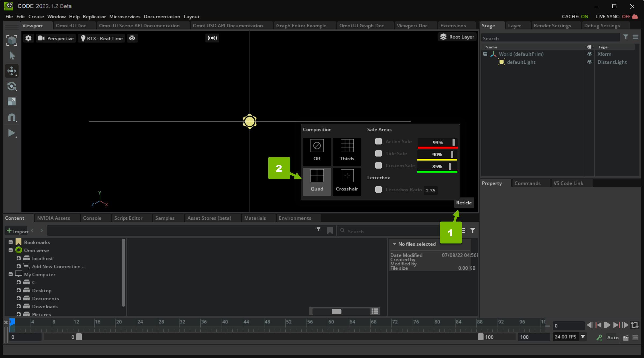Viewport: 644px width, 358px height.
Task: Select the Rotate tool
Action: click(12, 86)
